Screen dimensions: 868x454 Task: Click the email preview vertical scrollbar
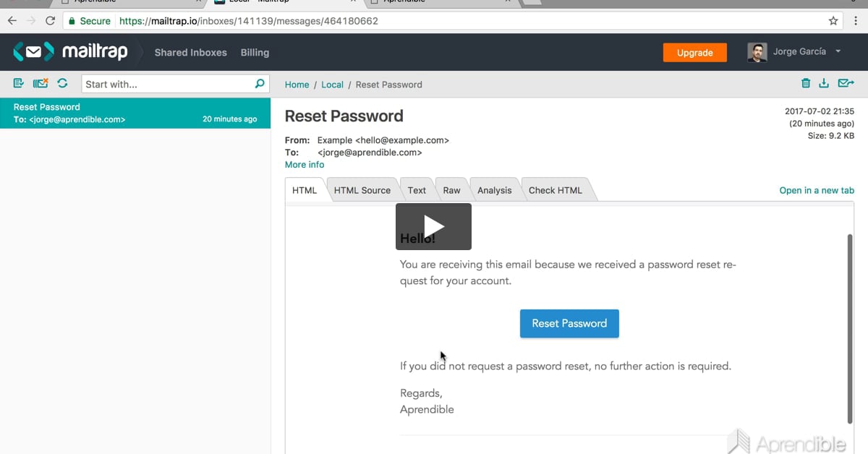click(850, 328)
